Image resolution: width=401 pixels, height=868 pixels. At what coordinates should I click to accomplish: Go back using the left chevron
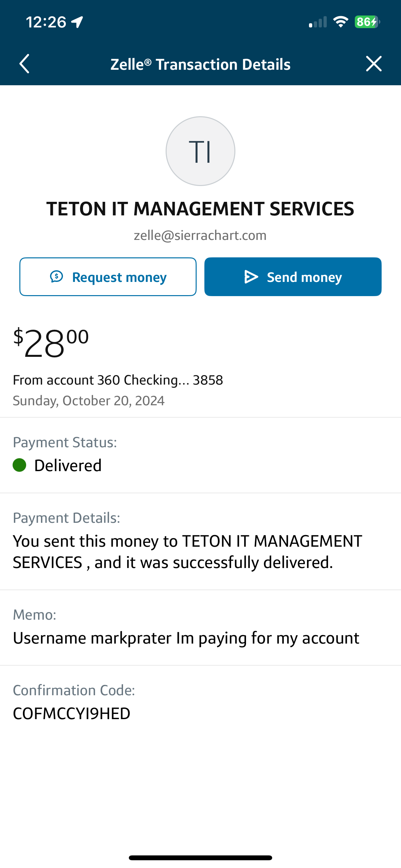pos(24,64)
